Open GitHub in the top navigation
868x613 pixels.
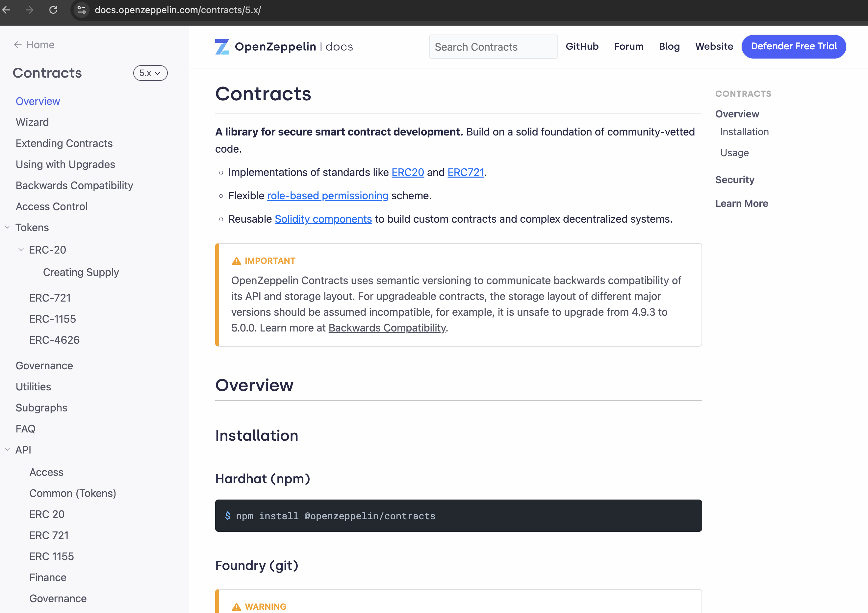pyautogui.click(x=582, y=46)
